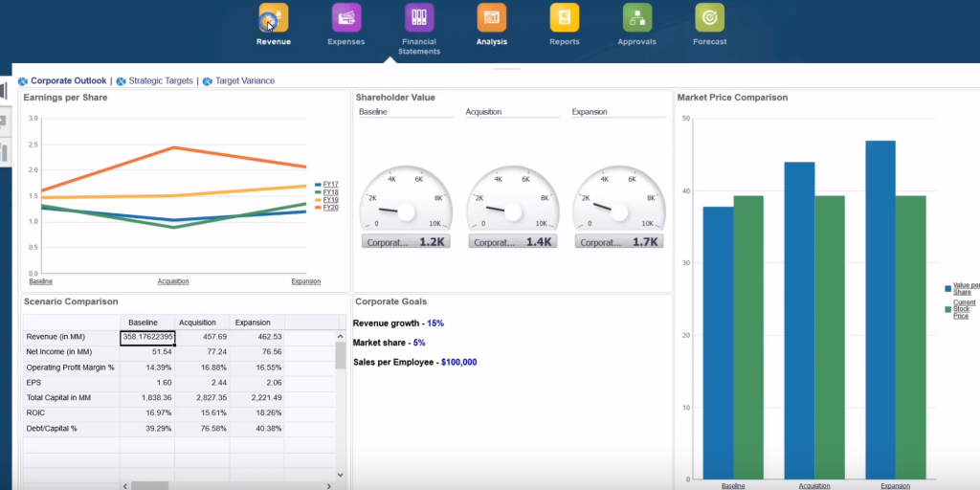Open the Revenue cluster icon
Image resolution: width=980 pixels, height=490 pixels.
click(273, 18)
